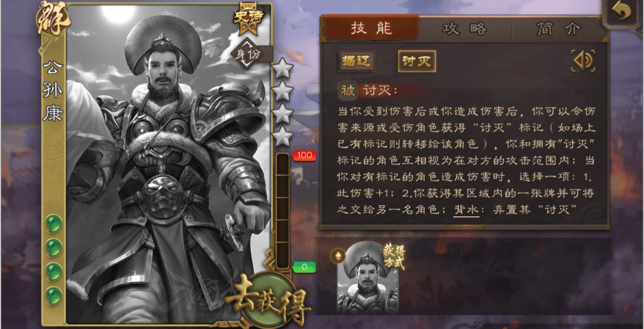
Task: Click the small up-arrow icon on thumbnail
Action: click(x=337, y=255)
